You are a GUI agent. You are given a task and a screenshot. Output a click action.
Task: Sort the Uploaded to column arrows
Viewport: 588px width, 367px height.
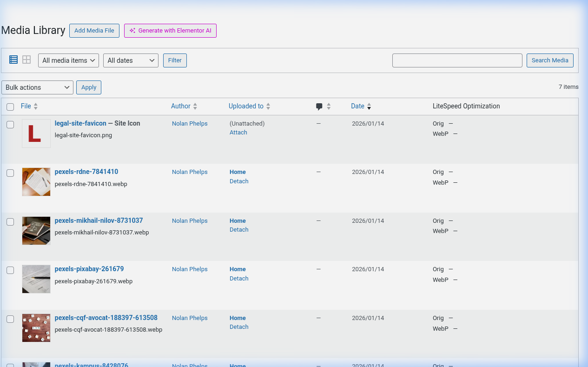point(269,106)
